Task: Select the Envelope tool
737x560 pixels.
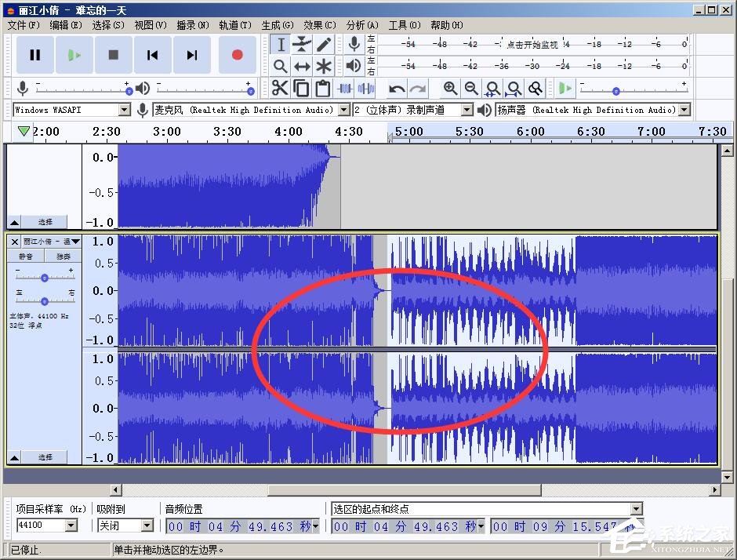Action: 302,45
